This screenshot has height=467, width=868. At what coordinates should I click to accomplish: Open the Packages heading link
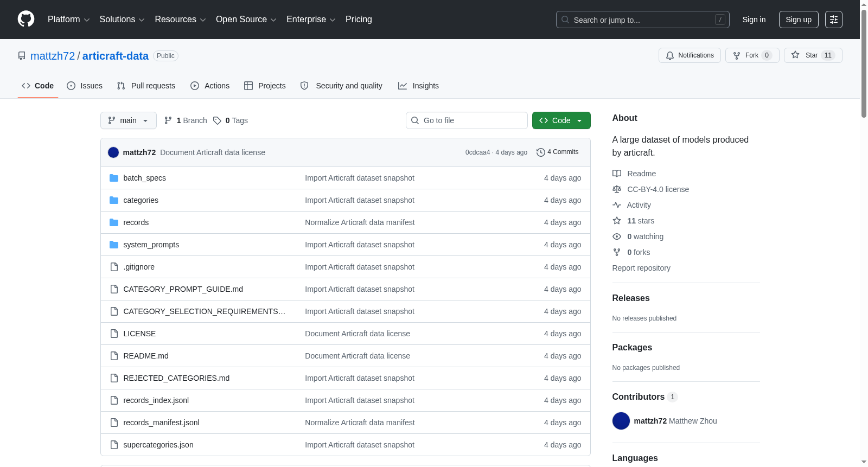pyautogui.click(x=632, y=348)
